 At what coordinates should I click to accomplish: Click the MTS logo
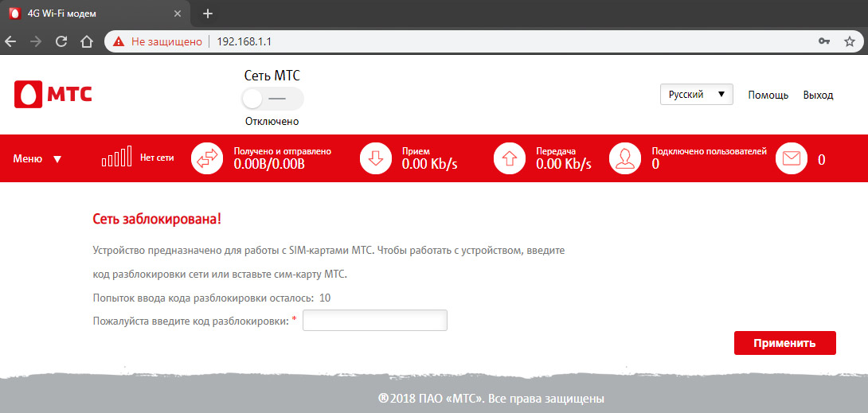tap(53, 95)
